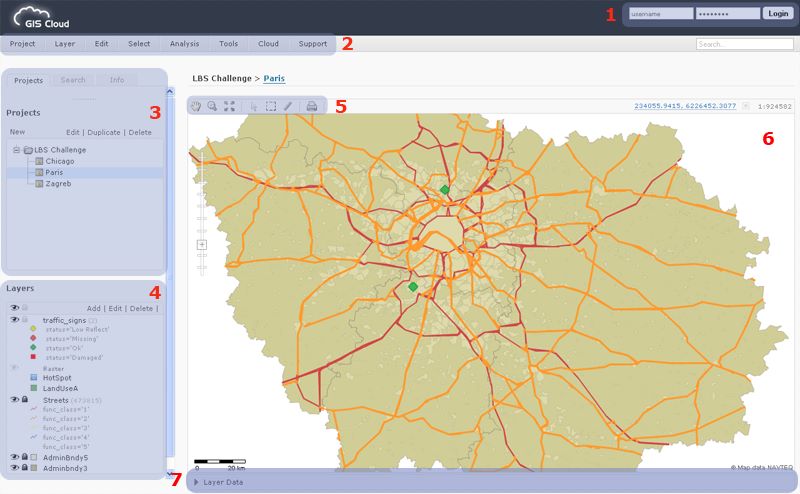The width and height of the screenshot is (800, 494).
Task: Click the func_class='1' line symbol
Action: 34,409
